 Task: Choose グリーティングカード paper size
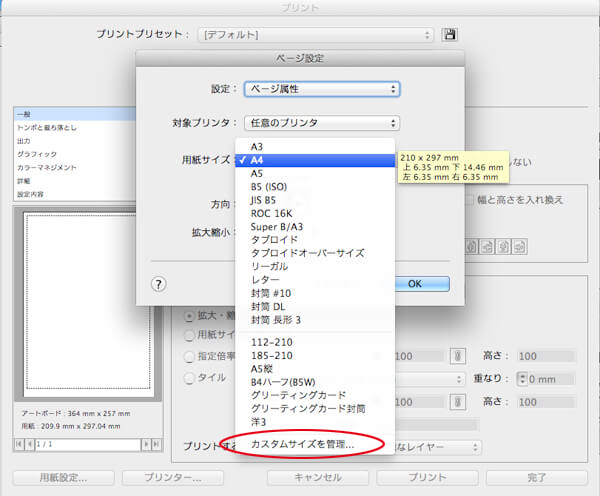[x=315, y=395]
